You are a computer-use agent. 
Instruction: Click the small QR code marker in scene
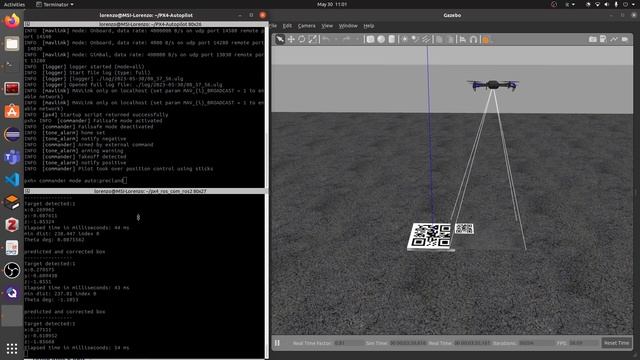pyautogui.click(x=464, y=229)
